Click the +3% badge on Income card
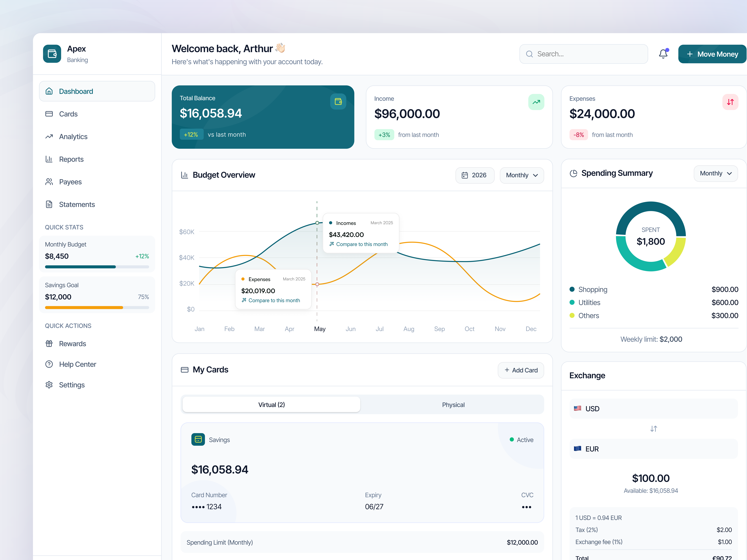 [384, 135]
